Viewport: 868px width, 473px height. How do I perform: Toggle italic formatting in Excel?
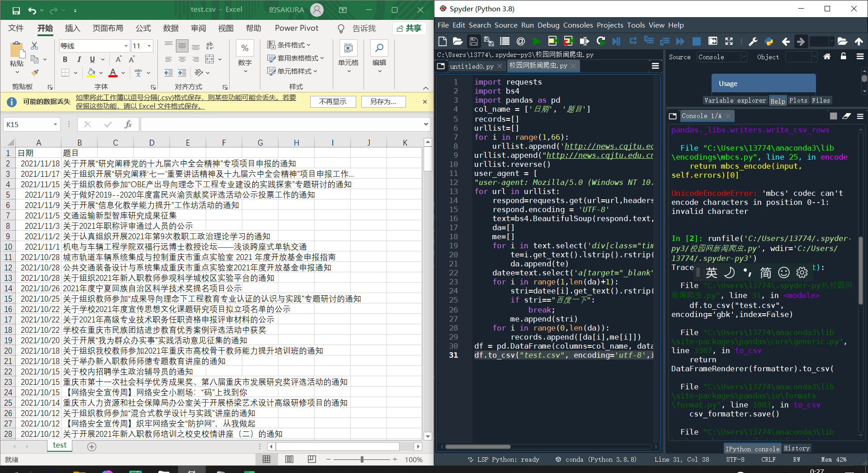click(x=79, y=59)
